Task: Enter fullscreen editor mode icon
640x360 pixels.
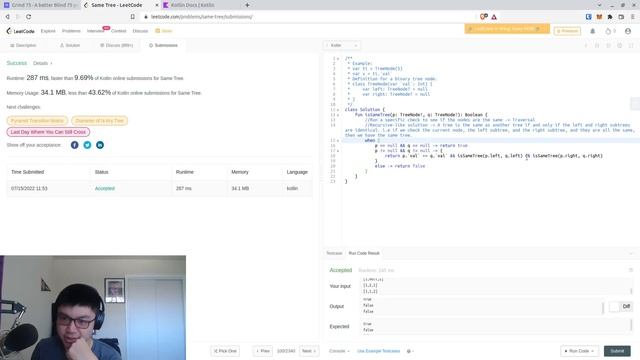Action: coord(631,45)
